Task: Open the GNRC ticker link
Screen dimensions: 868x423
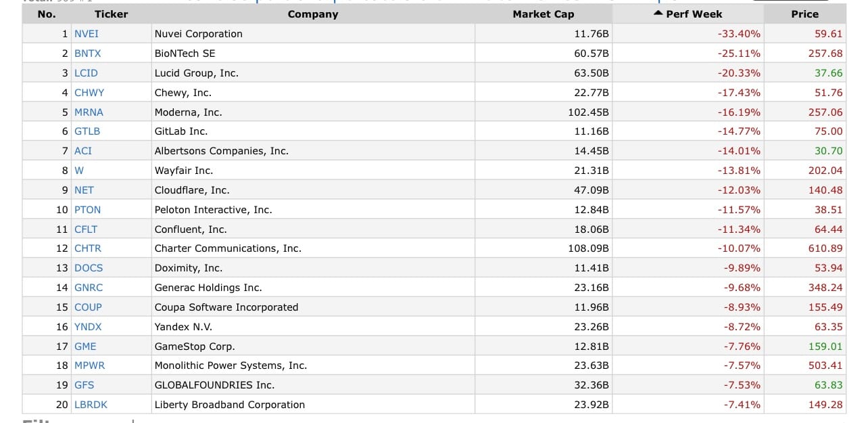Action: tap(89, 288)
